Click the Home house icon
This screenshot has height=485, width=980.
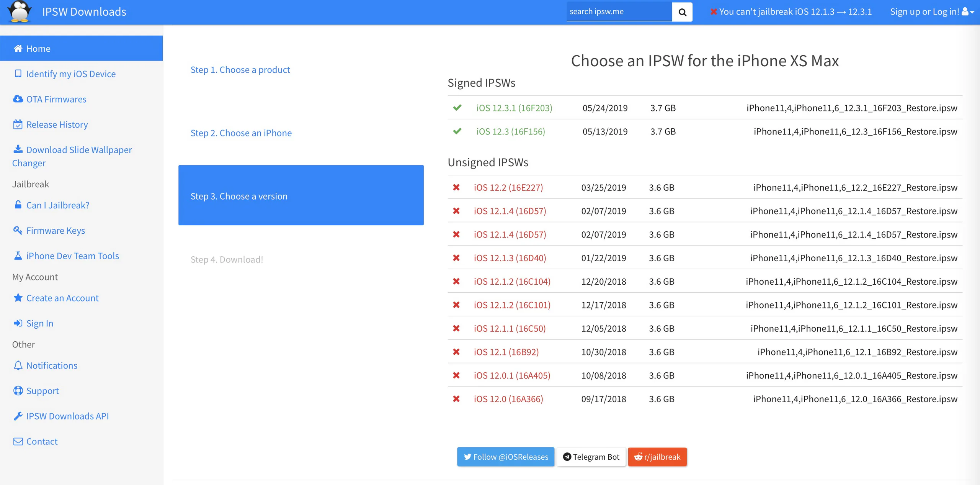coord(18,48)
